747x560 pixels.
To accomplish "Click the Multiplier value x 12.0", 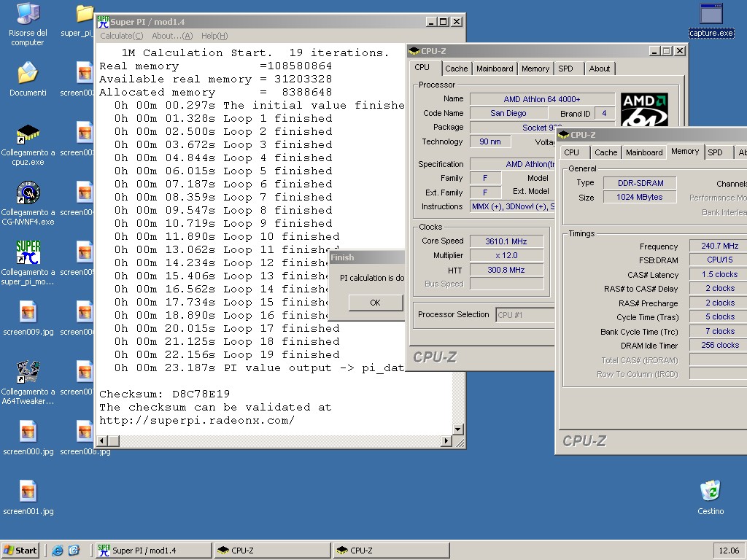I will (506, 256).
